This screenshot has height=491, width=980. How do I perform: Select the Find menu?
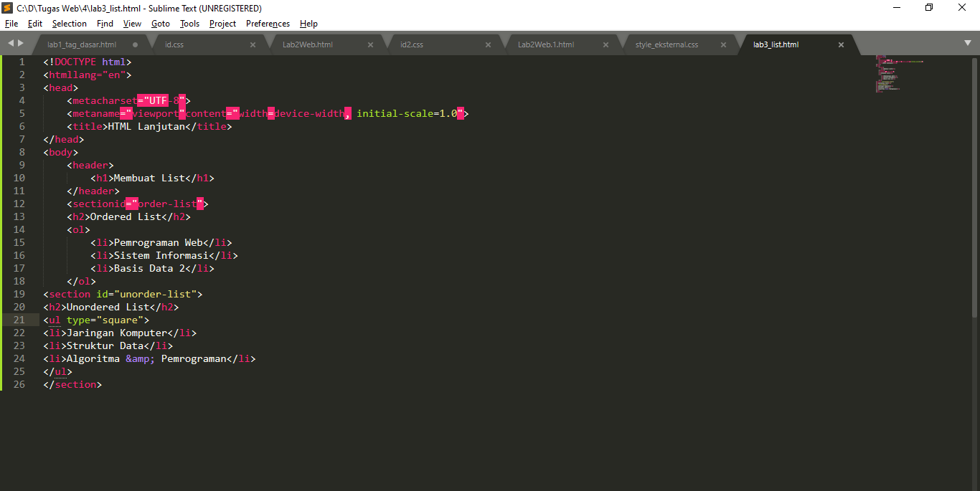[x=105, y=24]
